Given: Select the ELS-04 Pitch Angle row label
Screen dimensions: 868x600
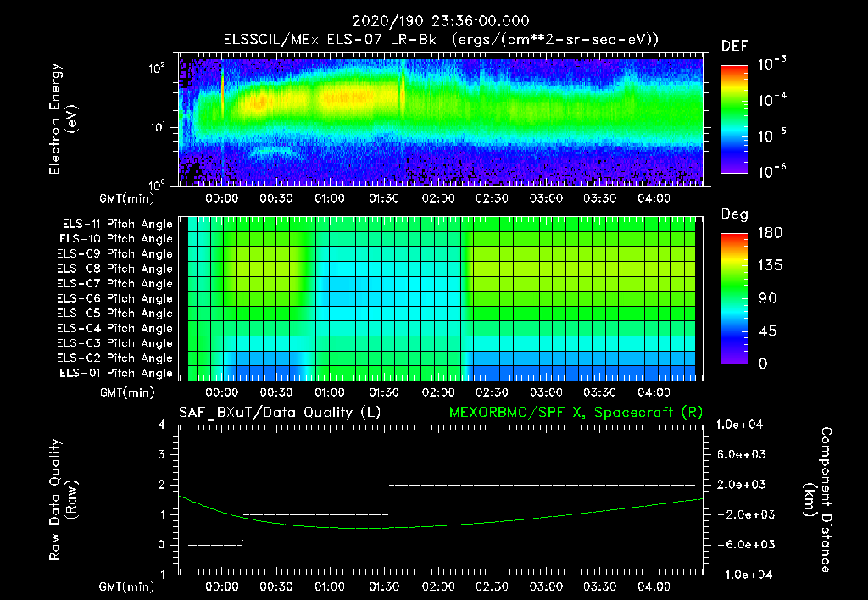Looking at the screenshot, I should click(115, 328).
